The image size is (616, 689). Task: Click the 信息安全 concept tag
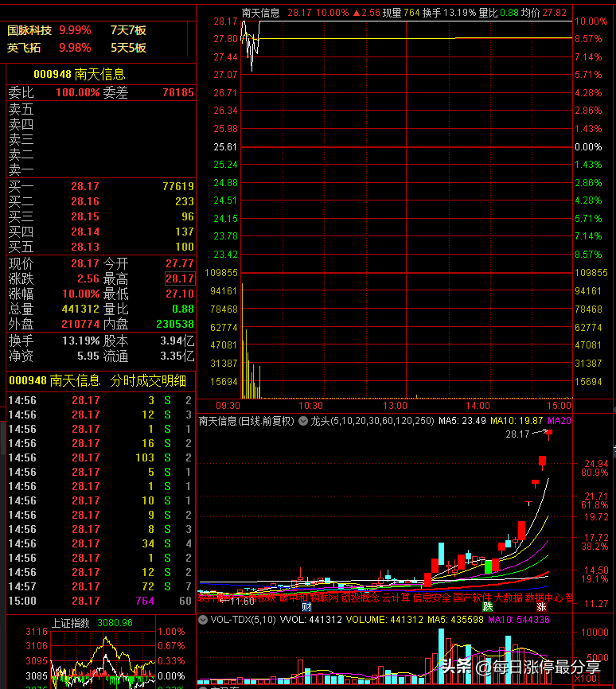(431, 598)
